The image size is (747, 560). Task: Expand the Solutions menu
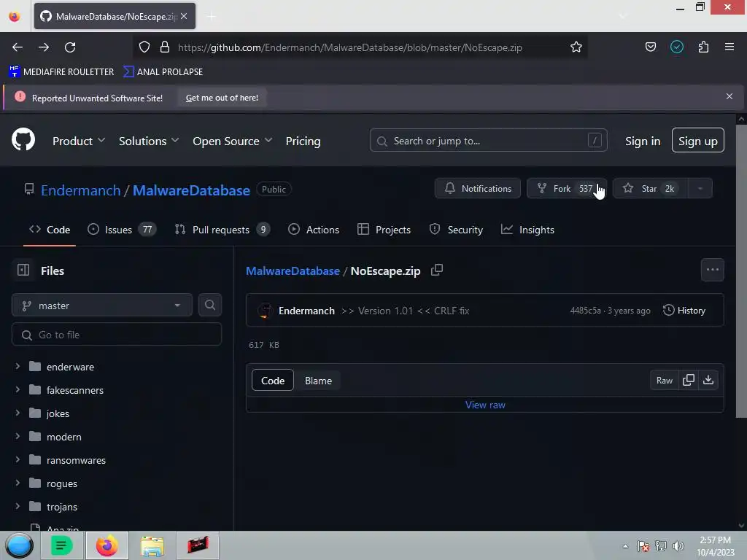click(149, 141)
